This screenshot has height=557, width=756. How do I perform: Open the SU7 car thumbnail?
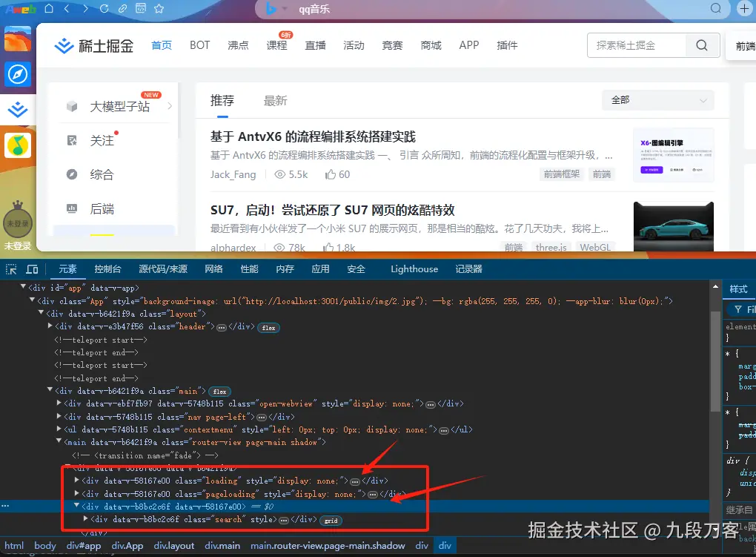pos(674,226)
